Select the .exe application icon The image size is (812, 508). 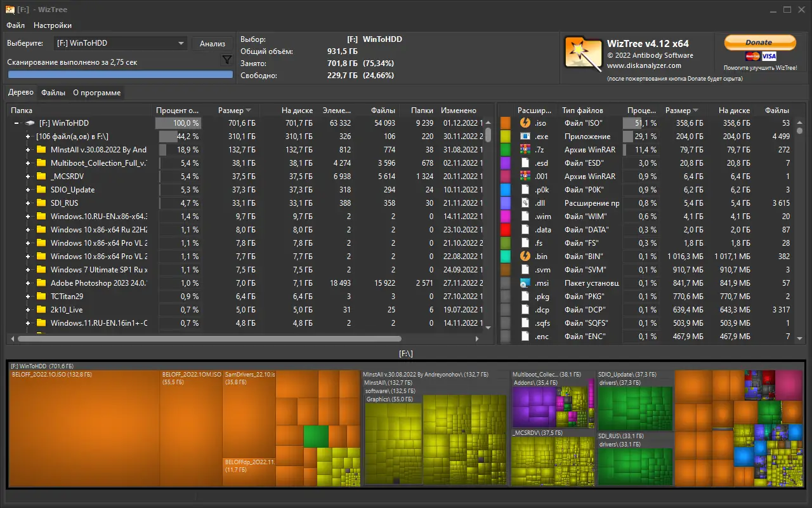click(525, 137)
